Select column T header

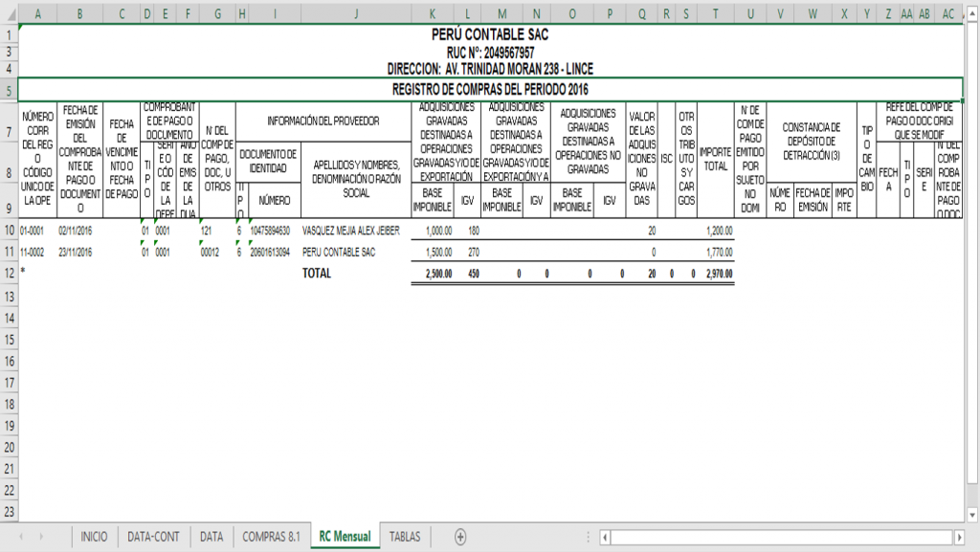[x=716, y=14]
